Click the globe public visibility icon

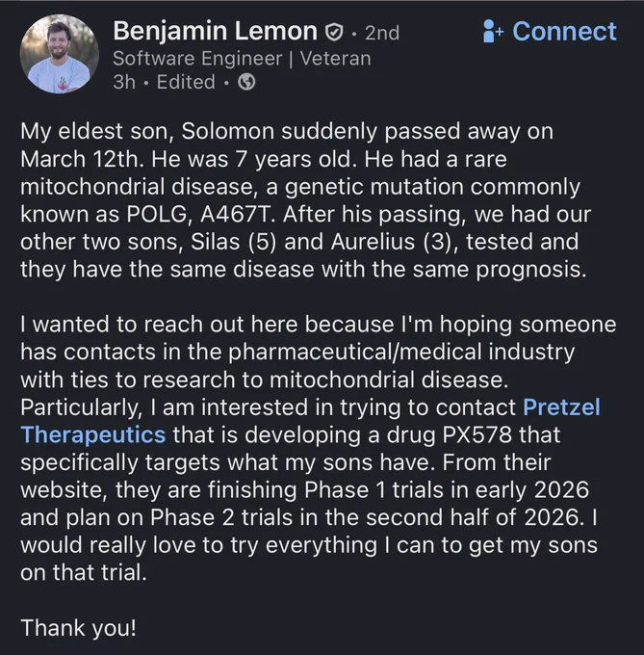coord(246,82)
